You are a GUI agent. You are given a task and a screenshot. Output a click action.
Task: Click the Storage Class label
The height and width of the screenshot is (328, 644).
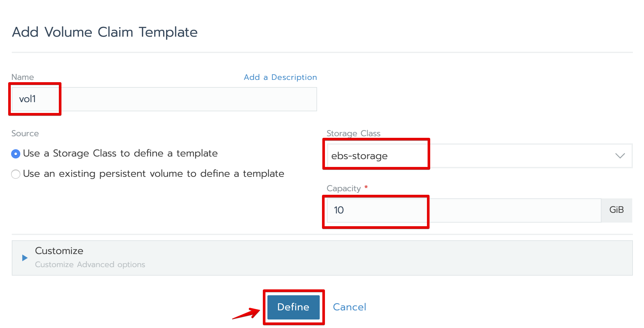353,134
